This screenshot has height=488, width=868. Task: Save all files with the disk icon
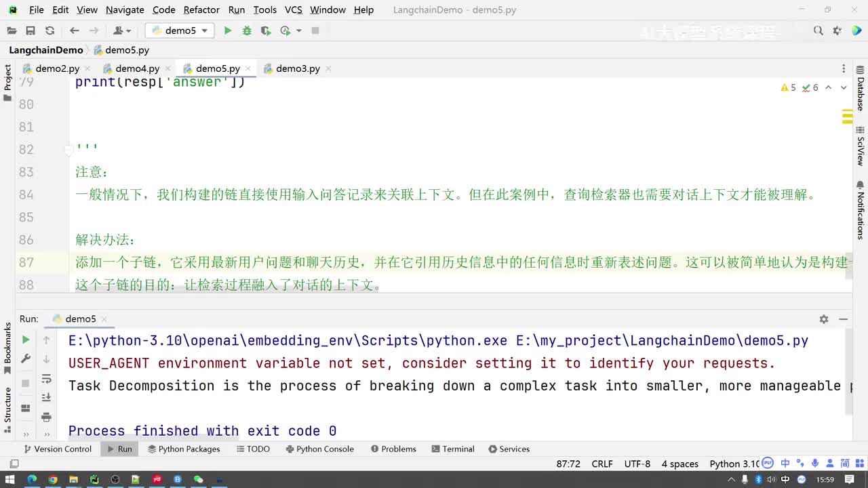point(31,30)
